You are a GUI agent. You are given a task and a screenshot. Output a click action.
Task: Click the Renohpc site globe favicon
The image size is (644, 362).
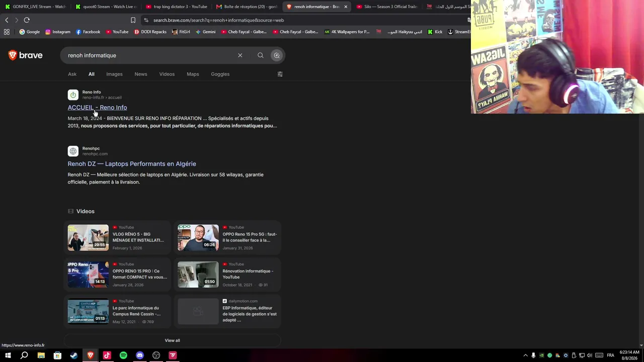pyautogui.click(x=73, y=151)
